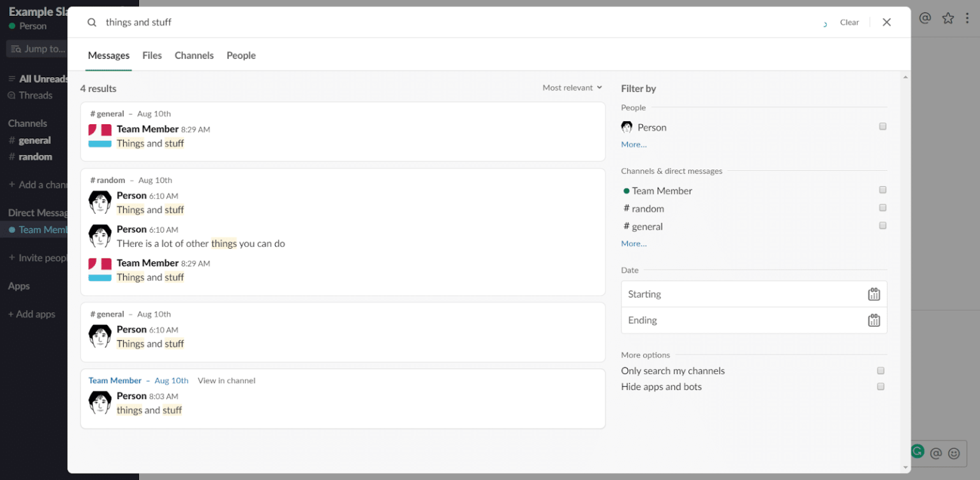Open saved items via the star icon
This screenshot has height=480, width=980.
(x=948, y=18)
